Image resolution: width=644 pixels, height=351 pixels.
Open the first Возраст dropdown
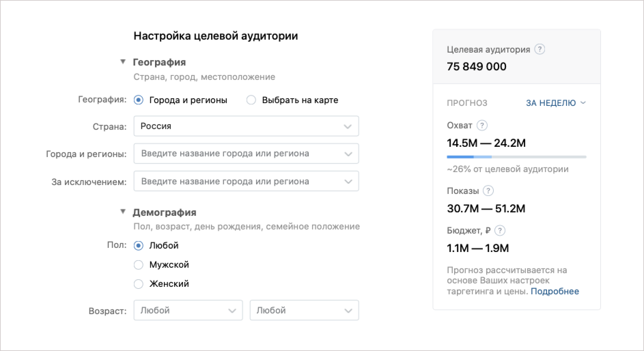tap(188, 310)
